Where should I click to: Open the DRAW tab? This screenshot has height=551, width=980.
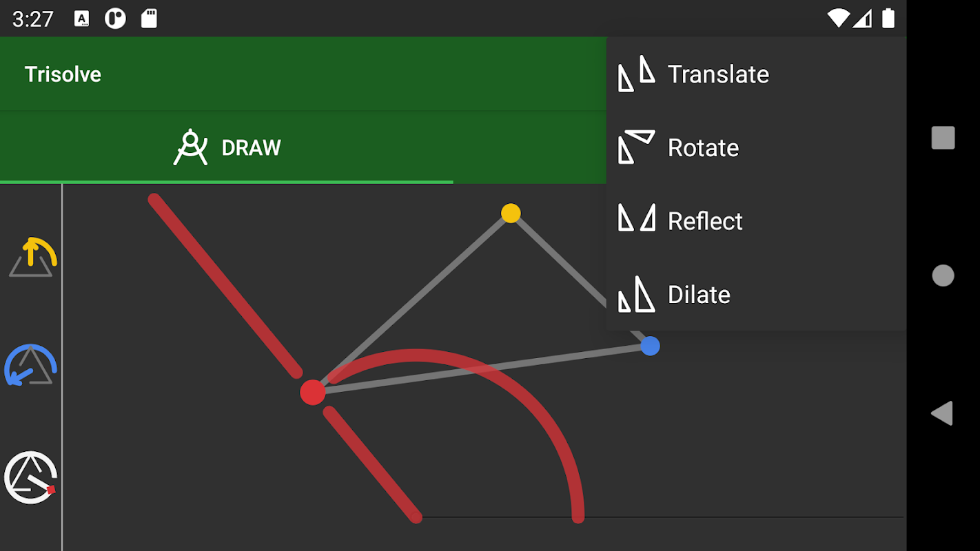click(x=227, y=147)
